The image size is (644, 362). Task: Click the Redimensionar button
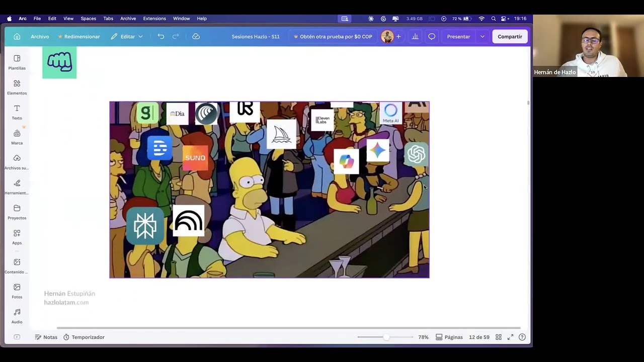pos(78,36)
